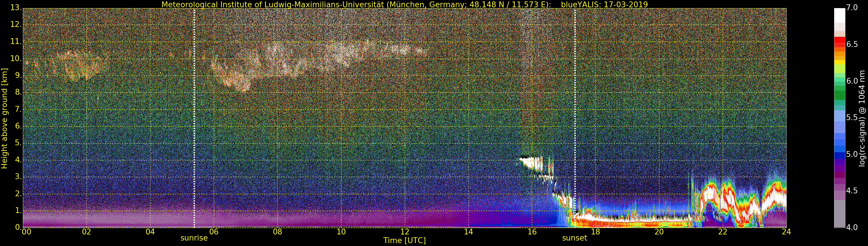
Task: Click the '1.' tick on the height axis
Action: (18, 210)
